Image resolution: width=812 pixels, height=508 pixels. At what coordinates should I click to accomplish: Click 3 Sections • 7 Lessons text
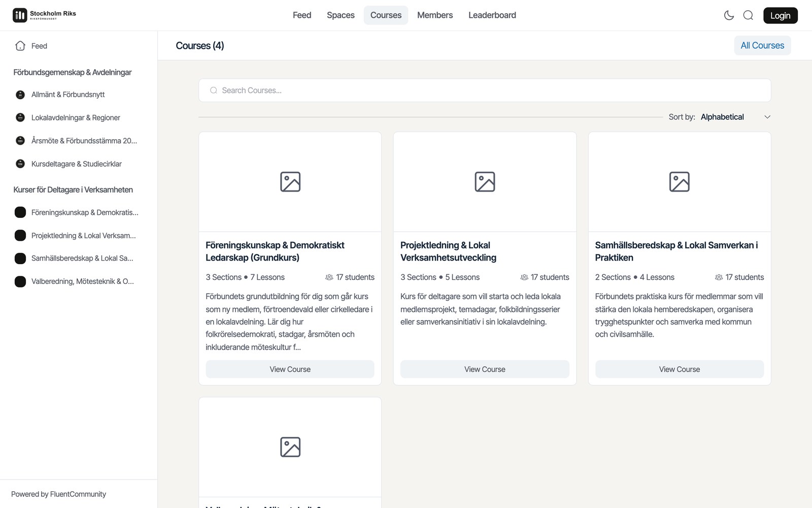(245, 277)
